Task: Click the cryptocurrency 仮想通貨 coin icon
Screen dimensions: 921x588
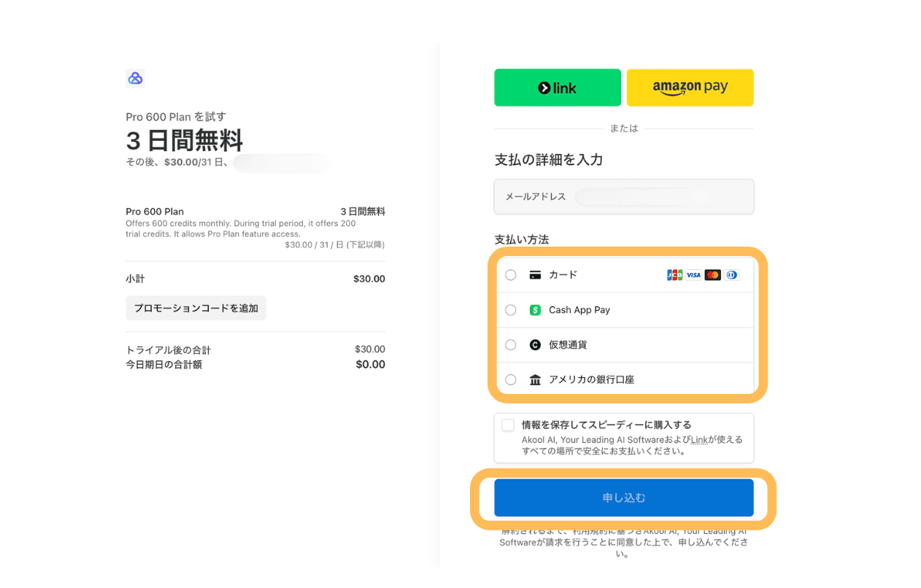Action: click(535, 345)
